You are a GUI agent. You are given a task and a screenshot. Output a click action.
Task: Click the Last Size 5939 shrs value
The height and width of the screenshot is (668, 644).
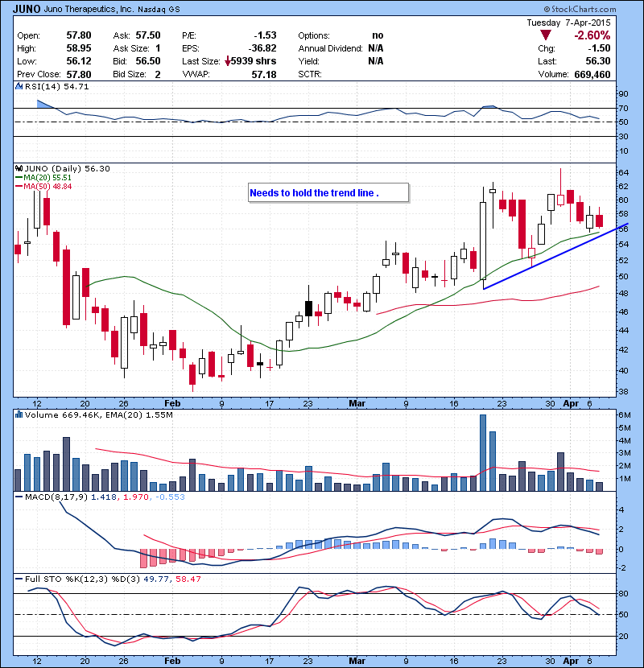point(253,61)
